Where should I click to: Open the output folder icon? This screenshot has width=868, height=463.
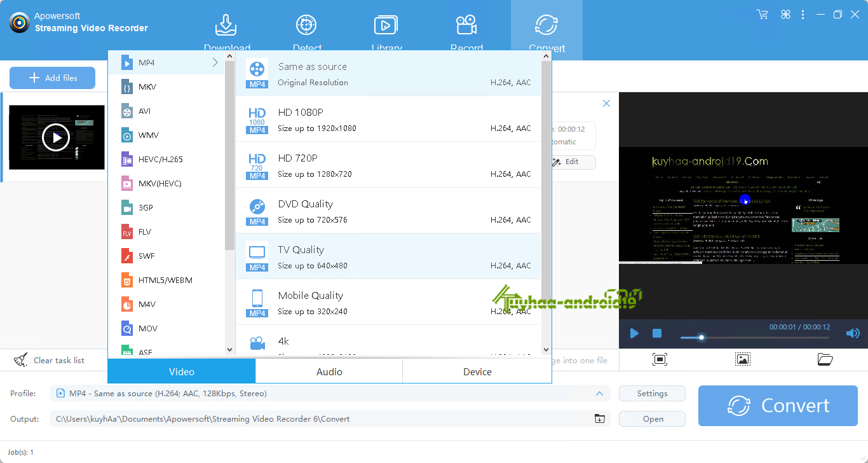pos(825,359)
